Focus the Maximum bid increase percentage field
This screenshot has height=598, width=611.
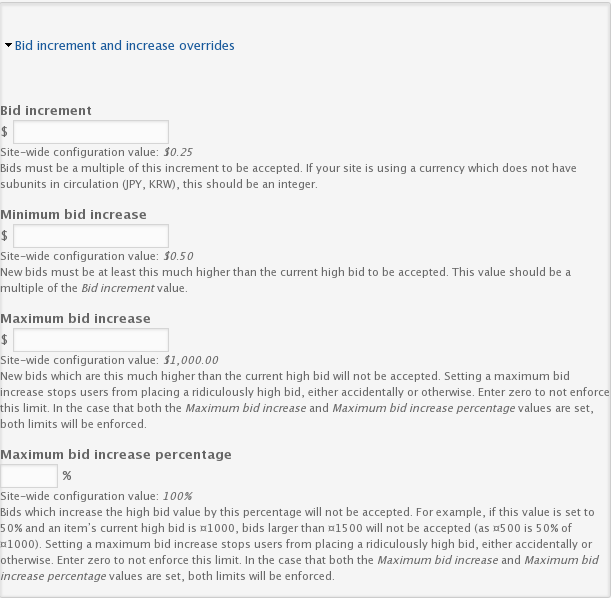click(x=29, y=476)
